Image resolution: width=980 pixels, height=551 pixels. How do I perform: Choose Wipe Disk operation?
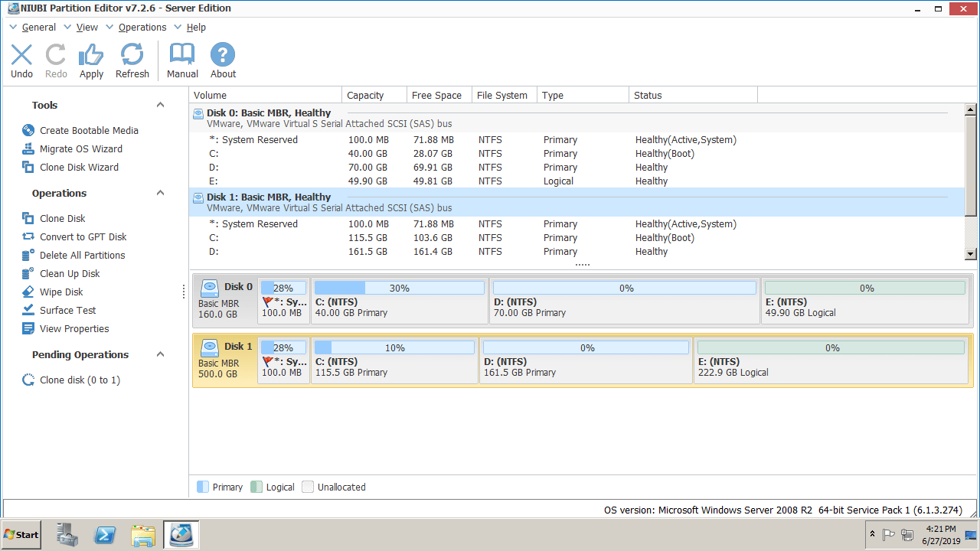[61, 292]
